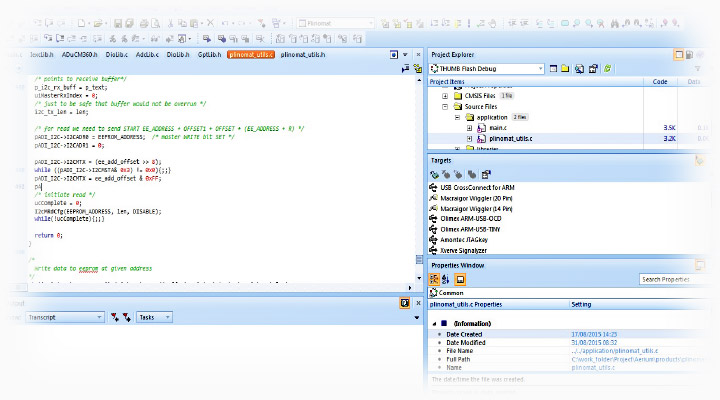Open the Tasks dropdown in output panel

[167, 317]
